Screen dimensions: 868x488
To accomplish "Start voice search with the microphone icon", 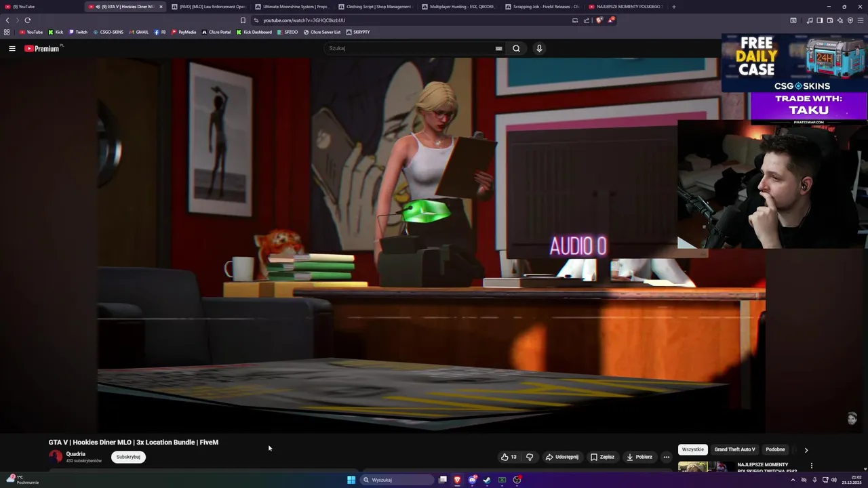I will (539, 48).
